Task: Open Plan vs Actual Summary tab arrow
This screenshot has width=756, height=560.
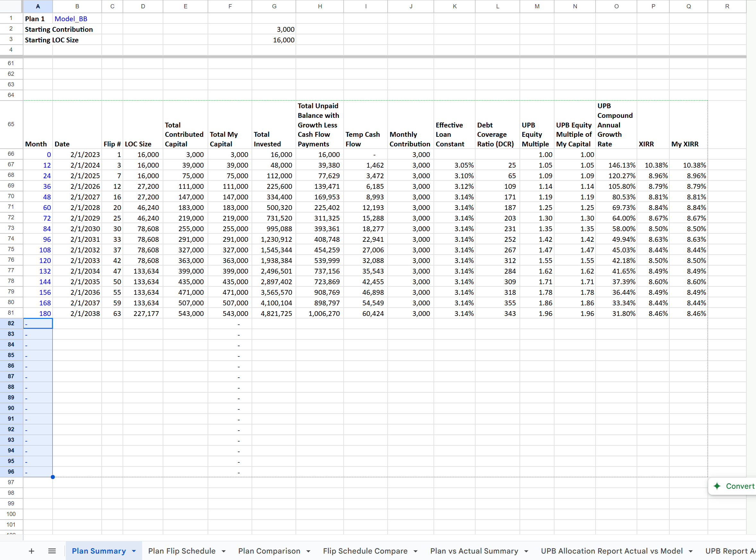Action: click(x=526, y=551)
